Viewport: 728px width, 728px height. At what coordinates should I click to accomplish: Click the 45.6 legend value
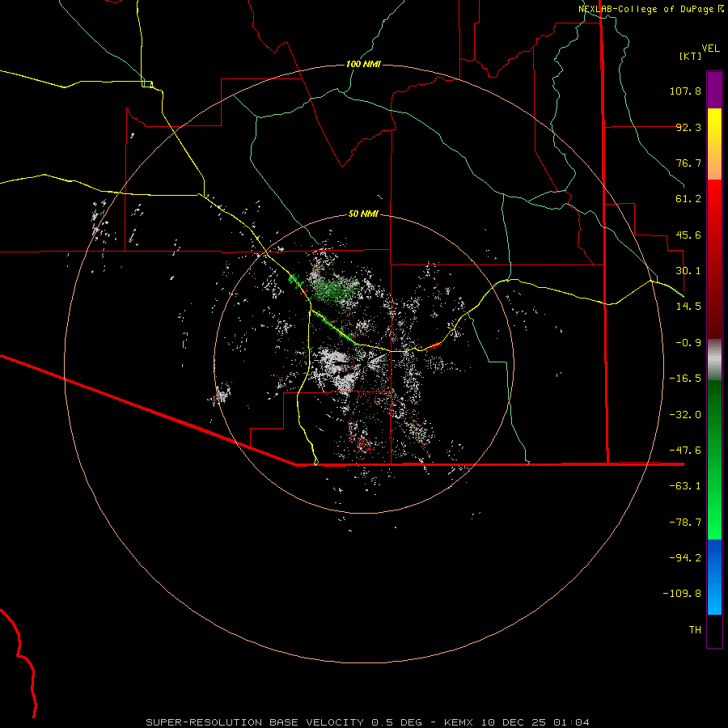pyautogui.click(x=688, y=235)
